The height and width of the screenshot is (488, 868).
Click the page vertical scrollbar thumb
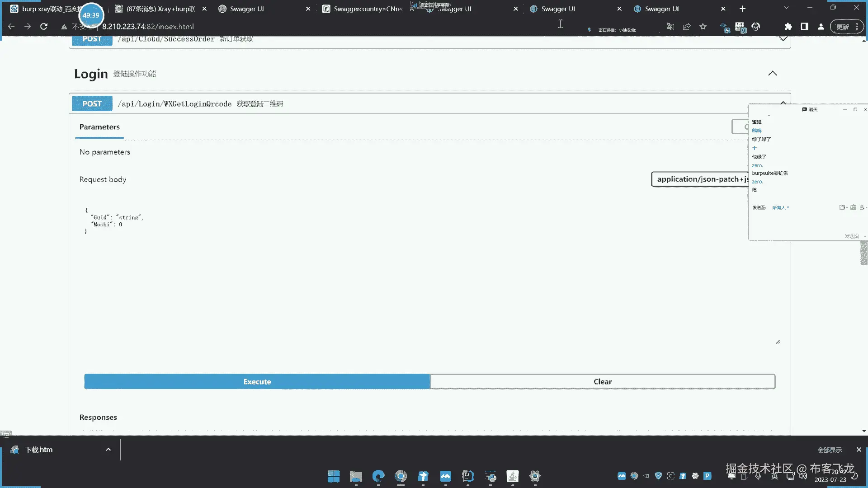(x=863, y=253)
